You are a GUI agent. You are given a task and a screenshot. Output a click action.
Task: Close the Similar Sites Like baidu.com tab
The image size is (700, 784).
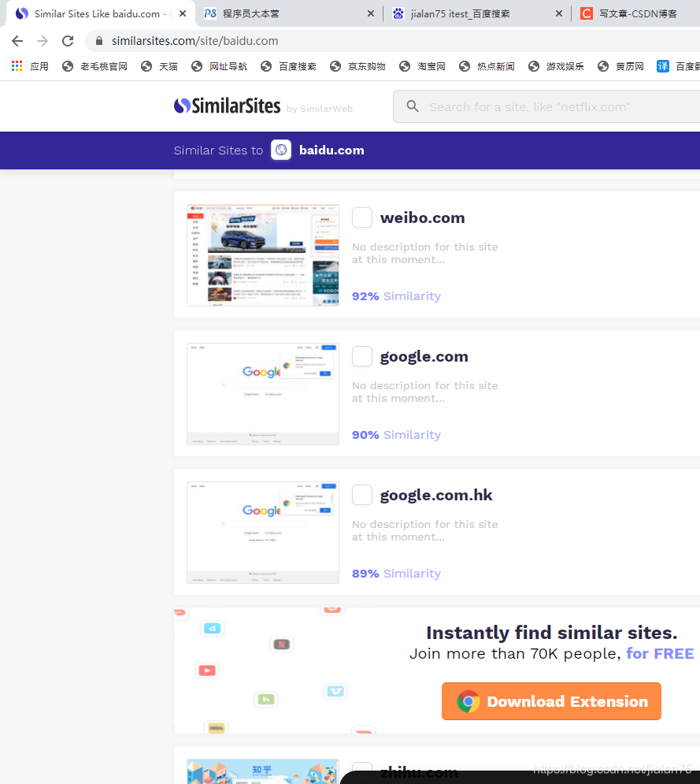click(183, 14)
